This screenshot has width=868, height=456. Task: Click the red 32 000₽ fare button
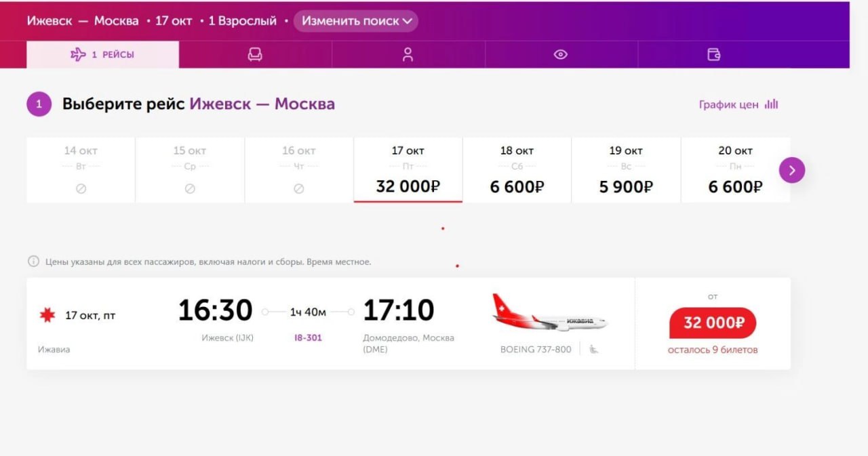pyautogui.click(x=712, y=323)
